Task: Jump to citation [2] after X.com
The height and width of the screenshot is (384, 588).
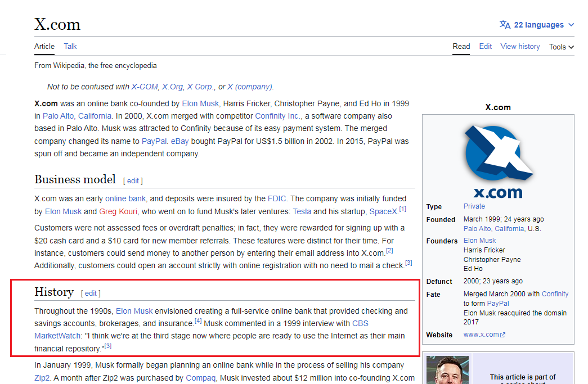Action: click(x=389, y=251)
